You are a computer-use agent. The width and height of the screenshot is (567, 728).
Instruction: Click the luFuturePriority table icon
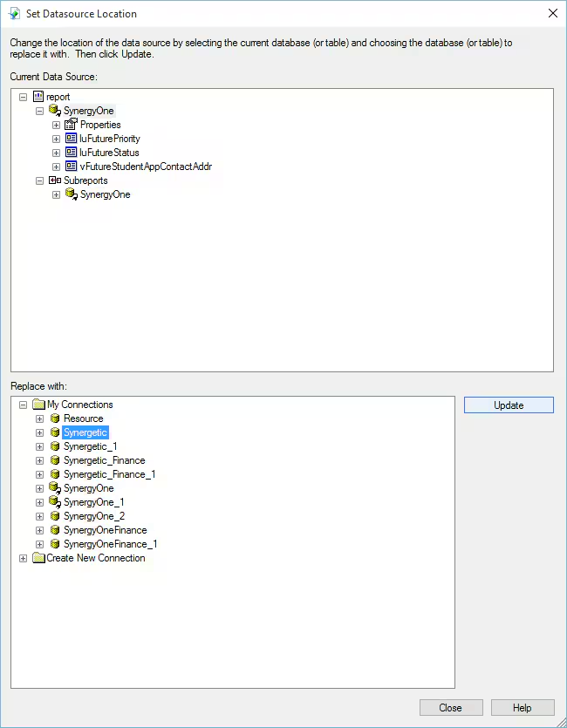(x=71, y=139)
